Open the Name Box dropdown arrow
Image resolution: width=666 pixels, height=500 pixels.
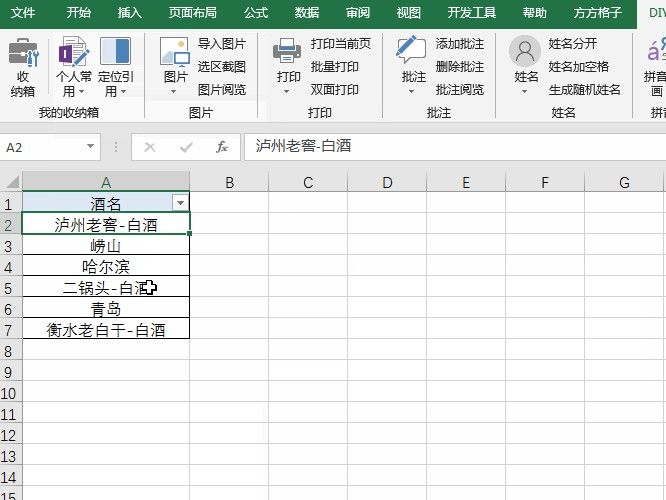[x=90, y=147]
